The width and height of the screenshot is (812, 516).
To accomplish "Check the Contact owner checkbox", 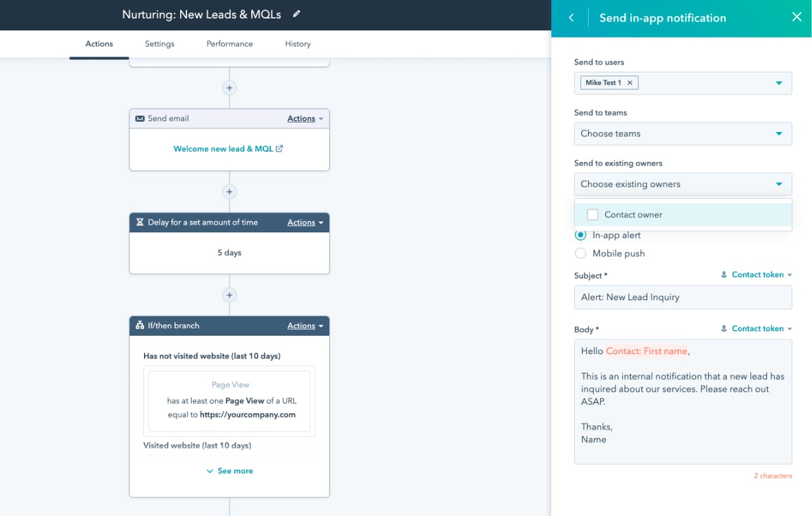I will click(x=593, y=215).
